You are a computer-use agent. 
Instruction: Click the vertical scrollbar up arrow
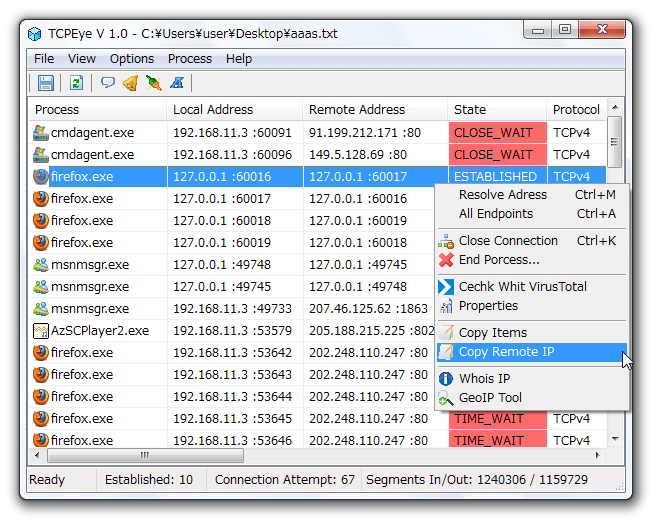tap(615, 107)
